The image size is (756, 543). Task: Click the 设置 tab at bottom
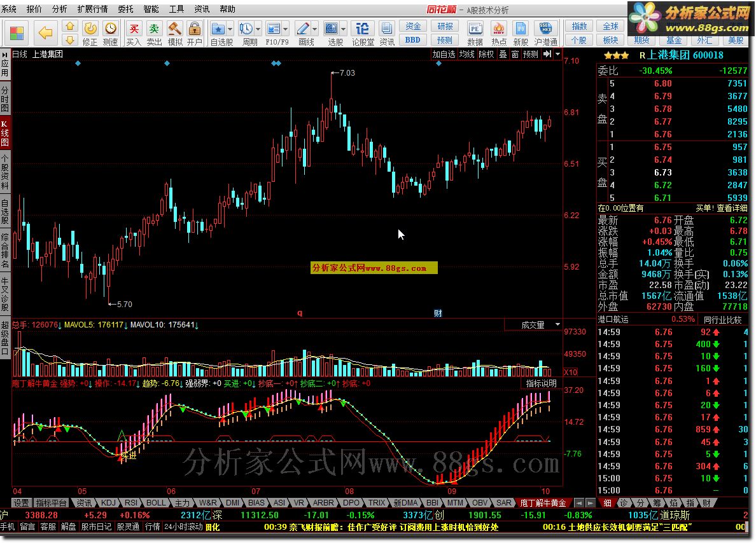coord(21,502)
